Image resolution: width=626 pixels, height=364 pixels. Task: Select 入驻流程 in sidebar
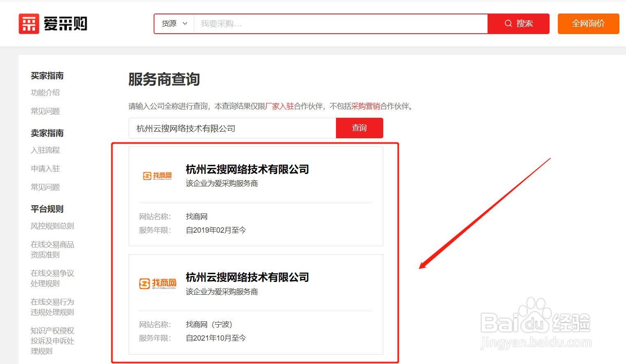[x=45, y=150]
